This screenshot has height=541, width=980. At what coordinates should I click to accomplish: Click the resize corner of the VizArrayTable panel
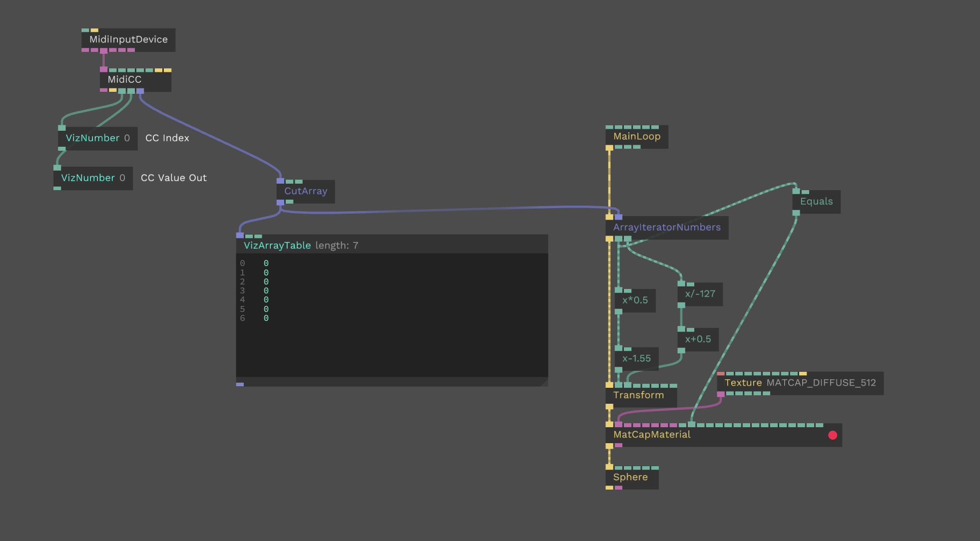pyautogui.click(x=544, y=382)
